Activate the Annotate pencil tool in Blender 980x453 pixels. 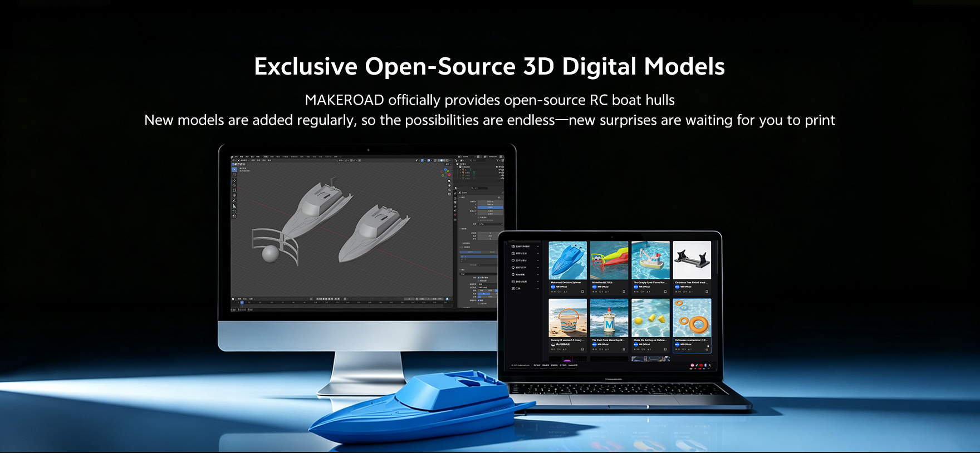coord(234,201)
